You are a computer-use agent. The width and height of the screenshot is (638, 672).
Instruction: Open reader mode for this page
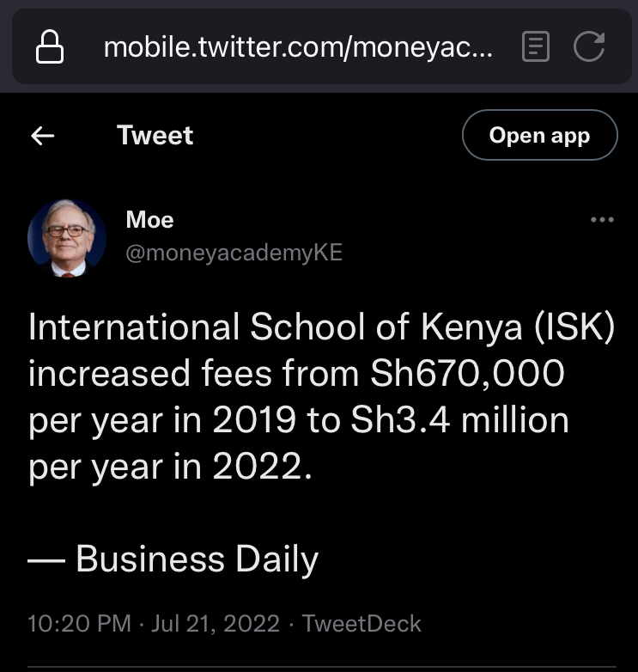[535, 47]
